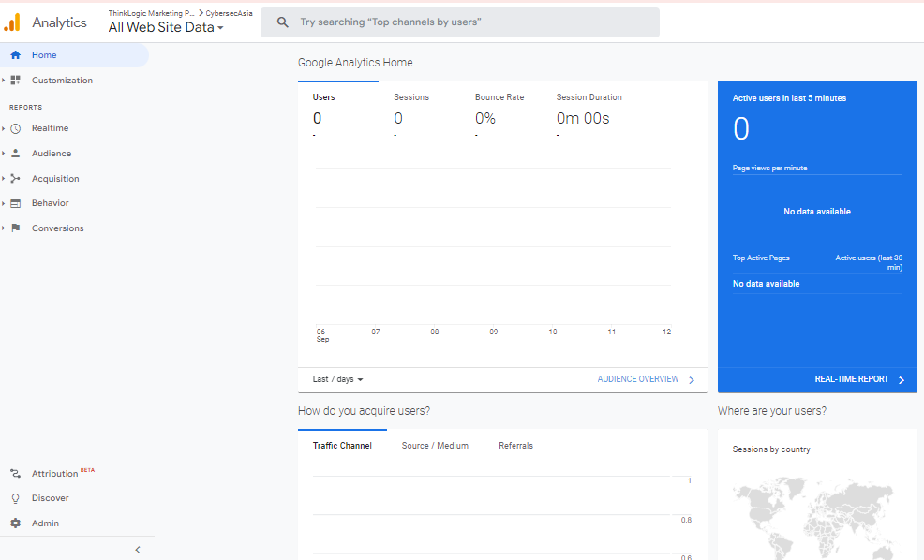Select the Customization icon in sidebar
Viewport: 924px width, 560px height.
click(x=13, y=80)
